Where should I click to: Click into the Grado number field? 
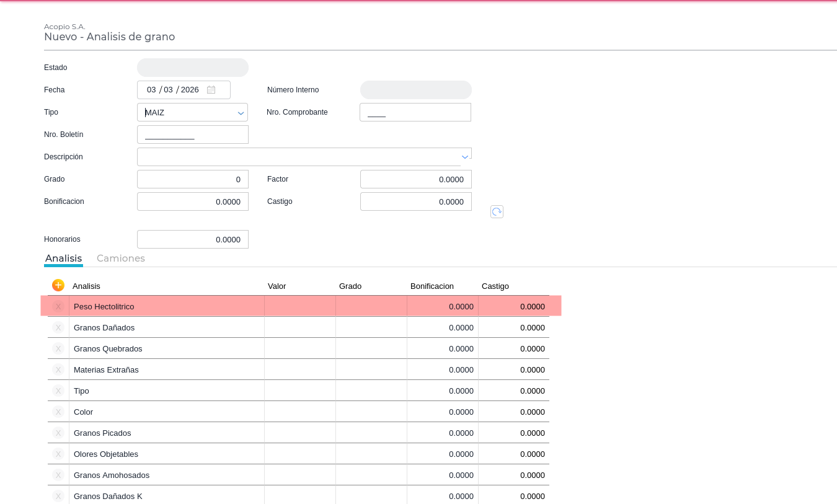(x=192, y=179)
